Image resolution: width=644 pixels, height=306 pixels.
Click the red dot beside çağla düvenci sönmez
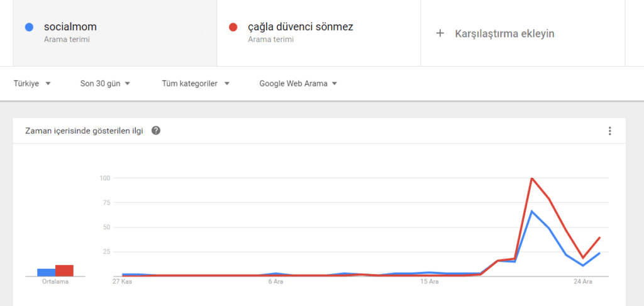click(233, 27)
